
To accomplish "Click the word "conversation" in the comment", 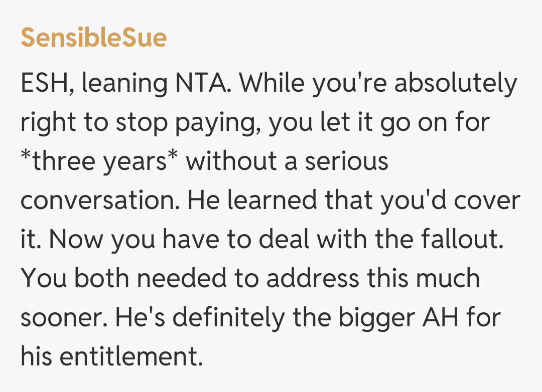I will tap(99, 201).
